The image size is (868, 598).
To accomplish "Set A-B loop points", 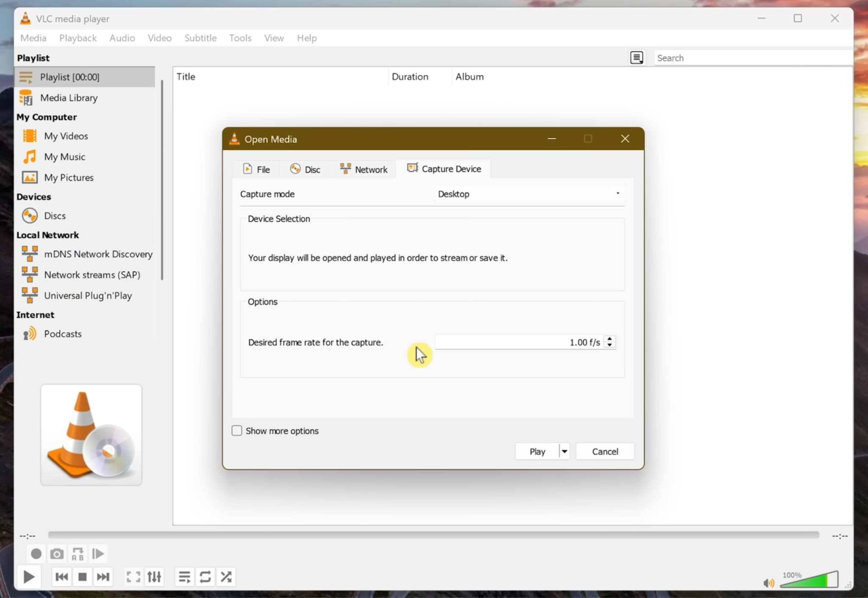I will 77,553.
